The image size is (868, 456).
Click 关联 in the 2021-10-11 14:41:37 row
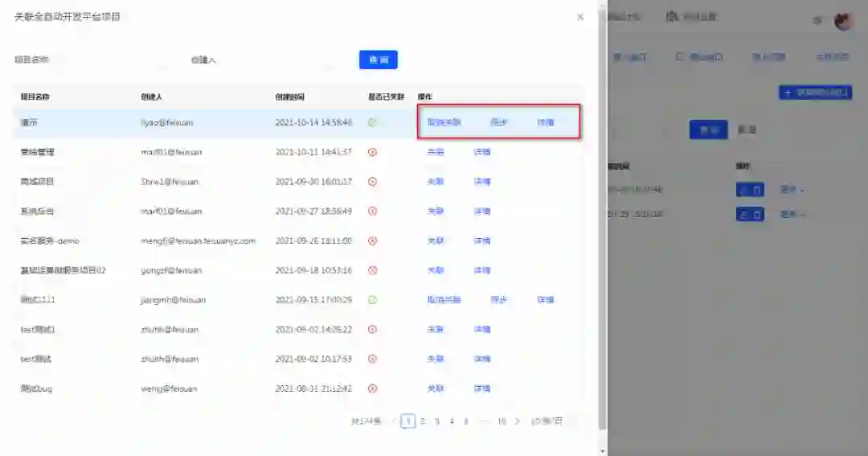[436, 152]
